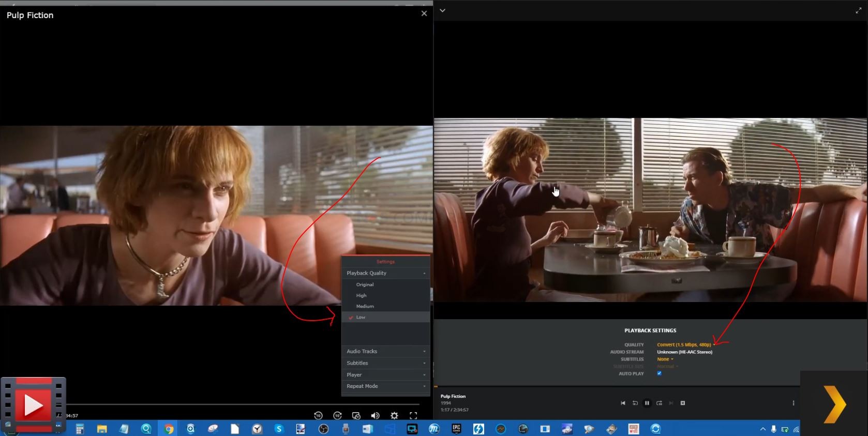
Task: Open Skype from the taskbar
Action: pyautogui.click(x=279, y=429)
